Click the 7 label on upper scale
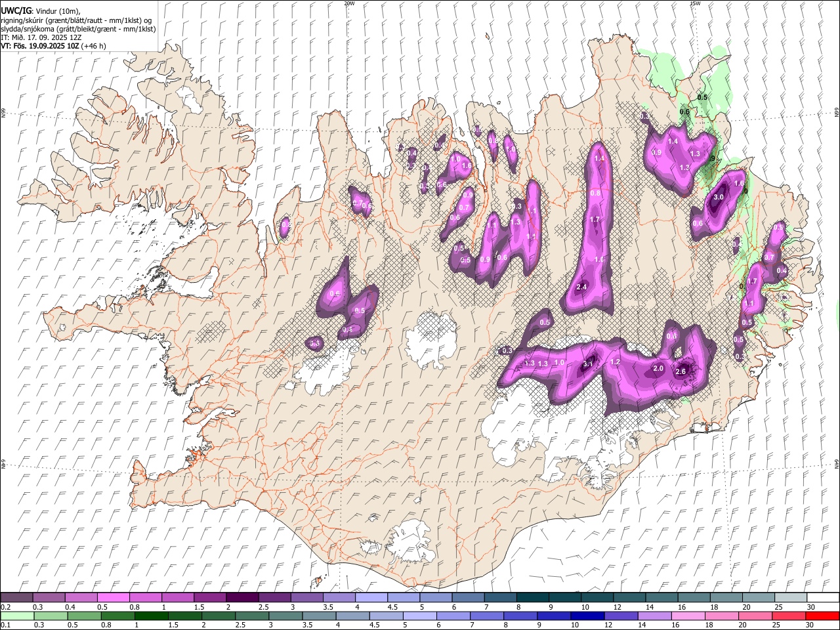This screenshot has height=630, width=840. pos(485,607)
